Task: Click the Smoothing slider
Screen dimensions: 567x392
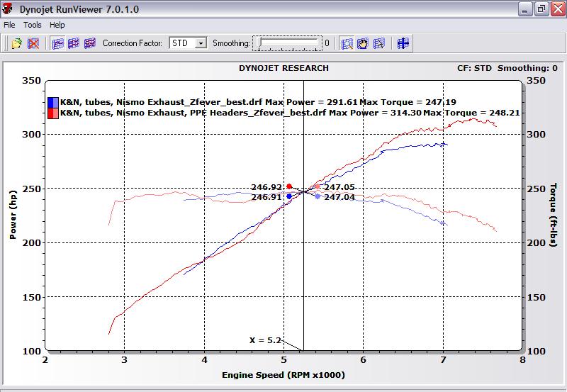Action: click(288, 43)
